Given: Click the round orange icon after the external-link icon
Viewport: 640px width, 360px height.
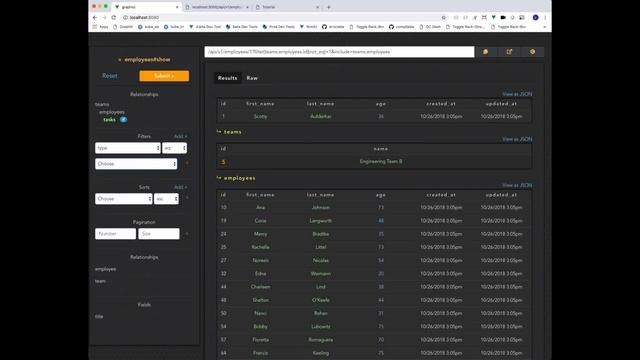Looking at the screenshot, I should (x=532, y=52).
